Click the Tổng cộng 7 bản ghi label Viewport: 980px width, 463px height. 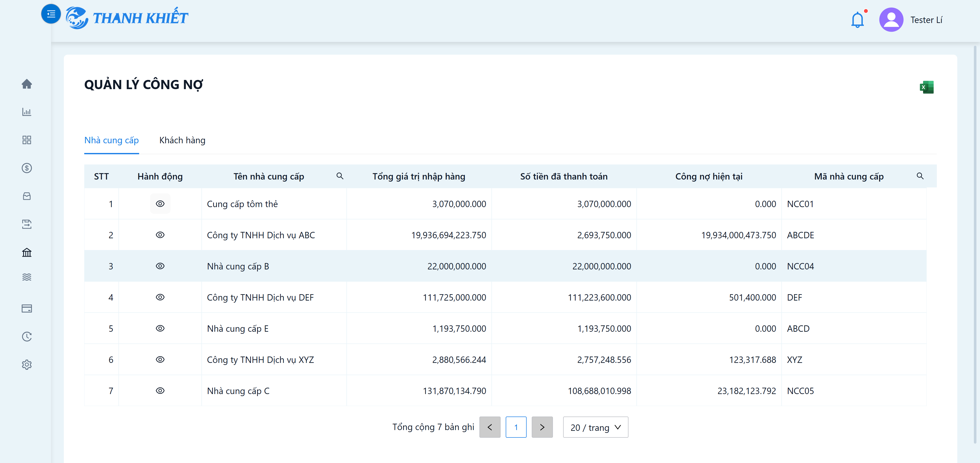click(x=433, y=427)
